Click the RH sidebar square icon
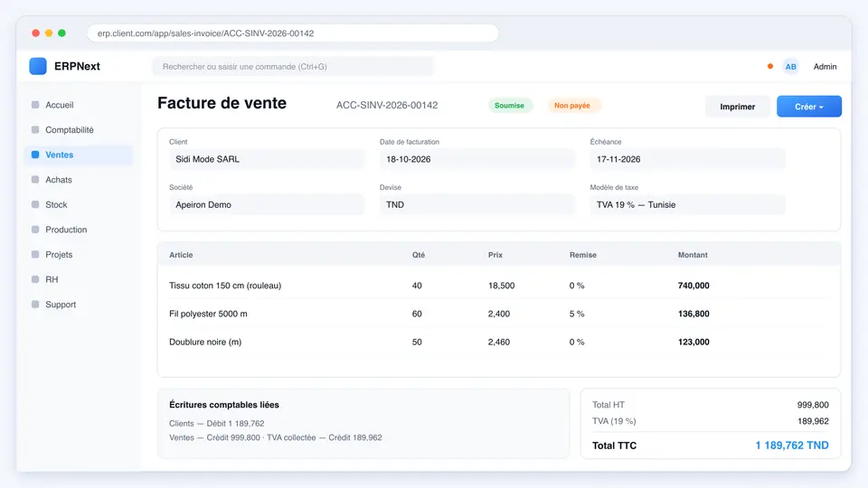Viewport: 868px width, 488px height. (x=35, y=279)
